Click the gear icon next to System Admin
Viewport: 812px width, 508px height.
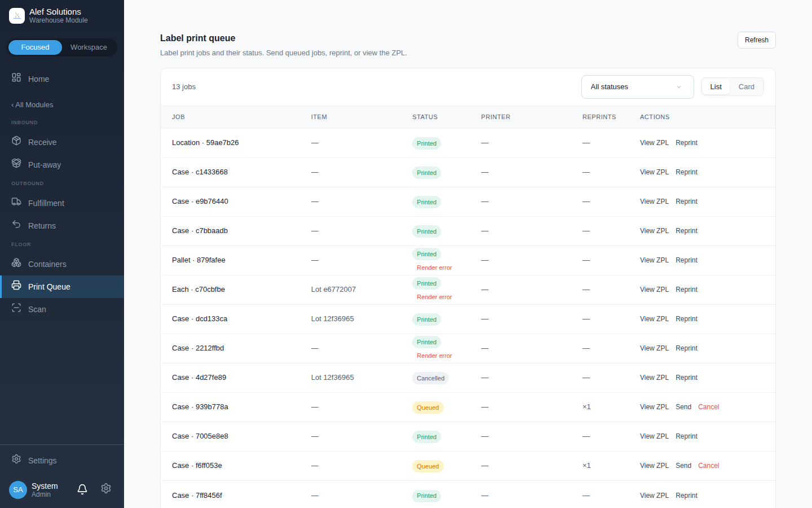pyautogui.click(x=106, y=488)
